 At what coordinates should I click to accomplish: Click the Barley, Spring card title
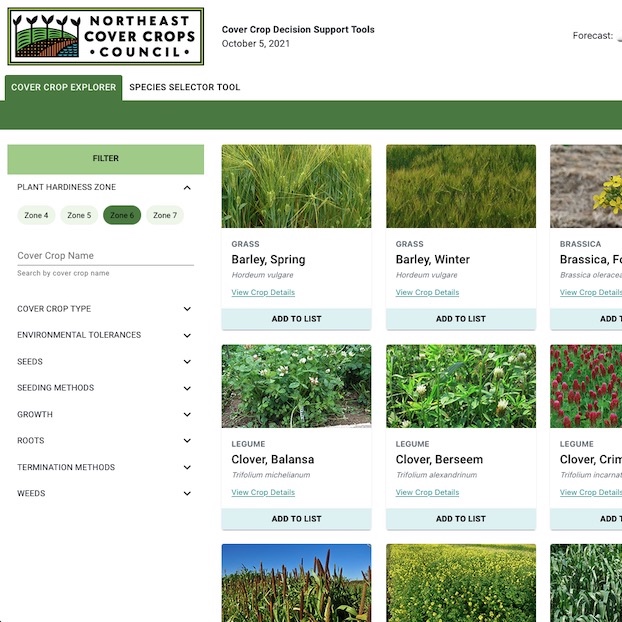[268, 259]
